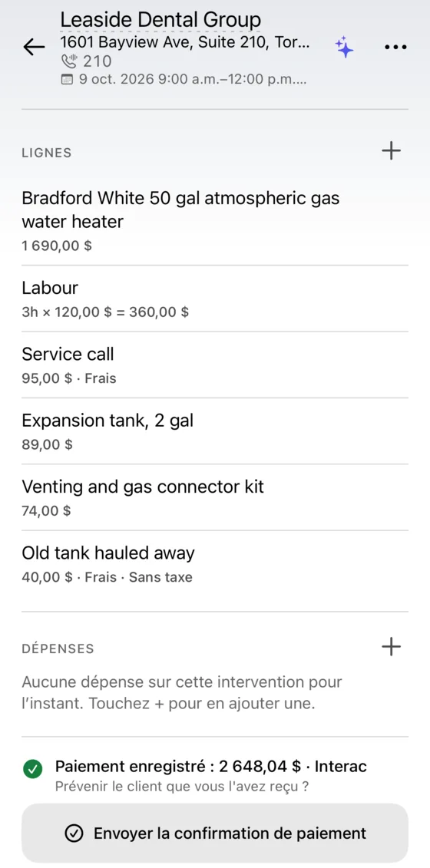Click Envoyer la confirmation de paiement
This screenshot has height=868, width=430.
pos(215,833)
